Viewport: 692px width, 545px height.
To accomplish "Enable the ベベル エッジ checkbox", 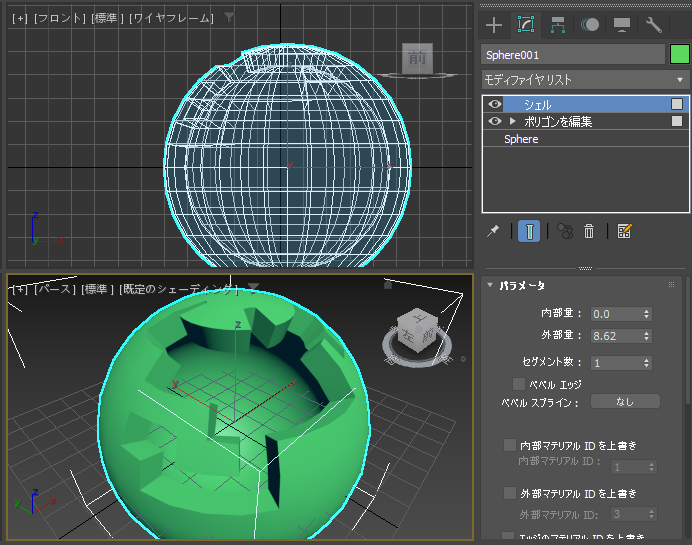I will [519, 384].
